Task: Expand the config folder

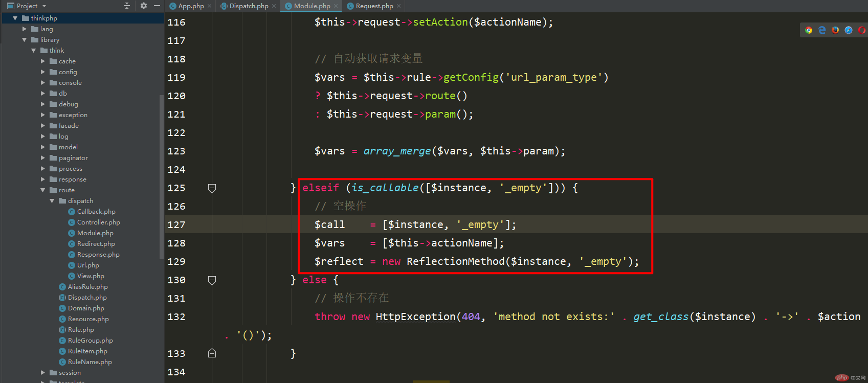Action: tap(43, 72)
